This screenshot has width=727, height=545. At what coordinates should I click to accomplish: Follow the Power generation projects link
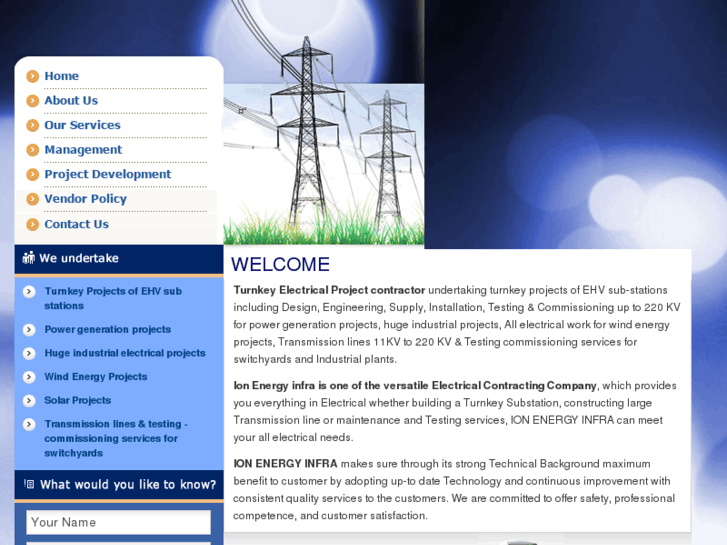click(x=108, y=329)
